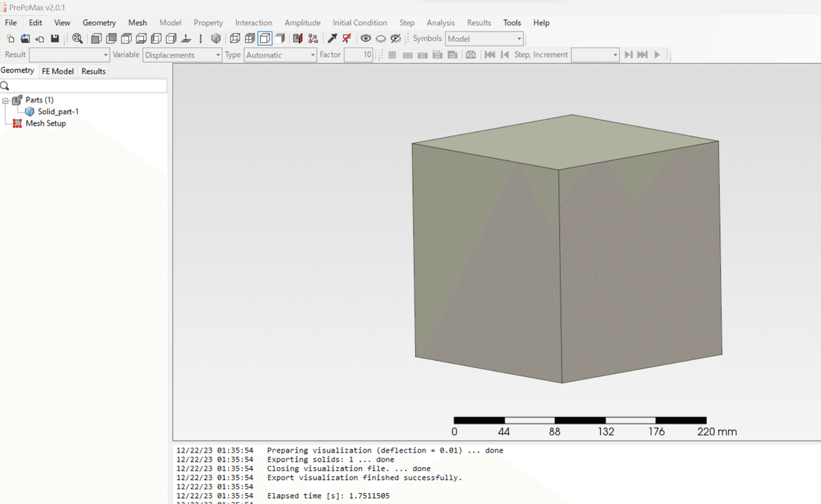Open the Mesh menu
The image size is (821, 504).
[x=138, y=23]
